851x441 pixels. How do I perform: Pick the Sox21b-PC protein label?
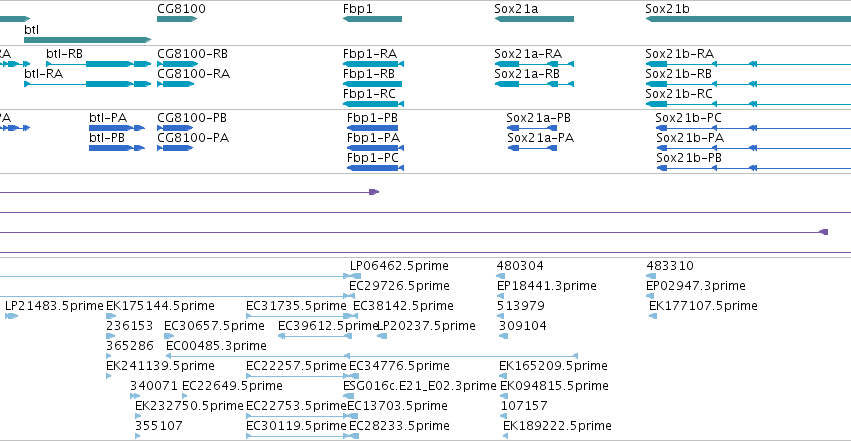click(688, 118)
